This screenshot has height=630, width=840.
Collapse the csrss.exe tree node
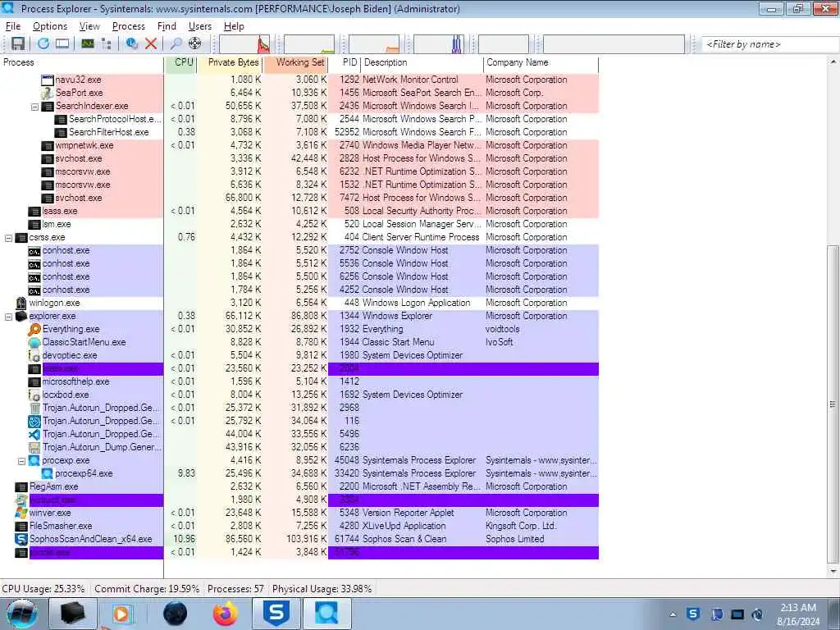[8, 238]
